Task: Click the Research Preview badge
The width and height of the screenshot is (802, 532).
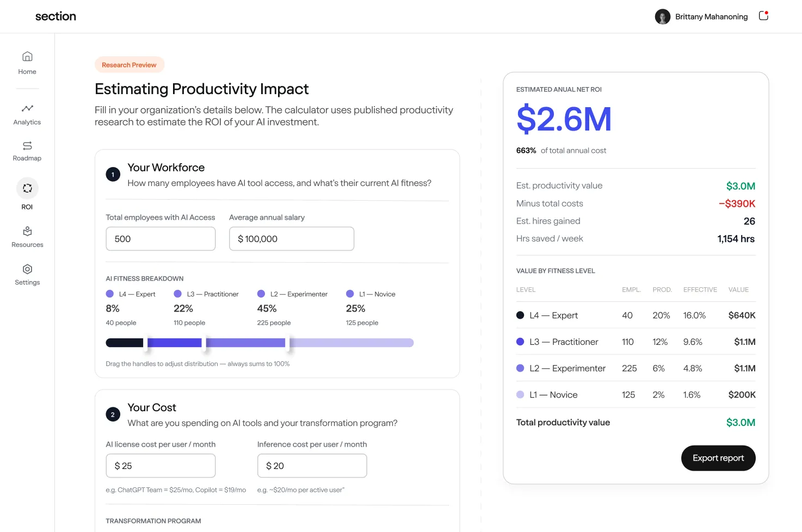Action: [x=129, y=65]
